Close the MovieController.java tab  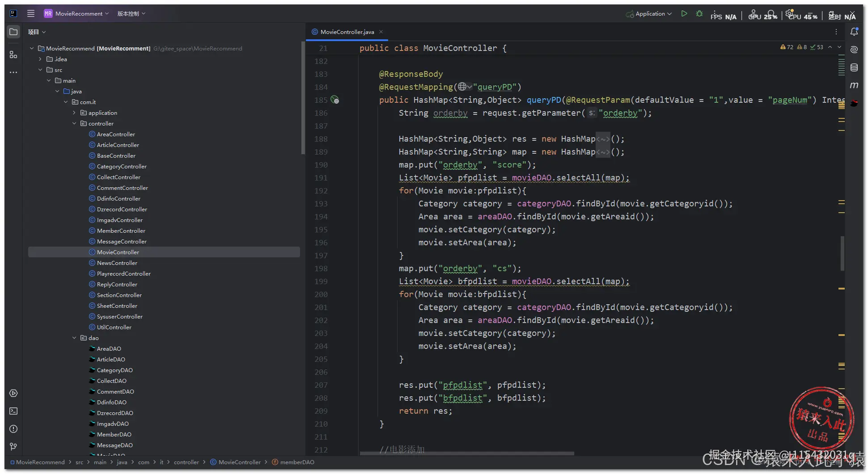(381, 32)
